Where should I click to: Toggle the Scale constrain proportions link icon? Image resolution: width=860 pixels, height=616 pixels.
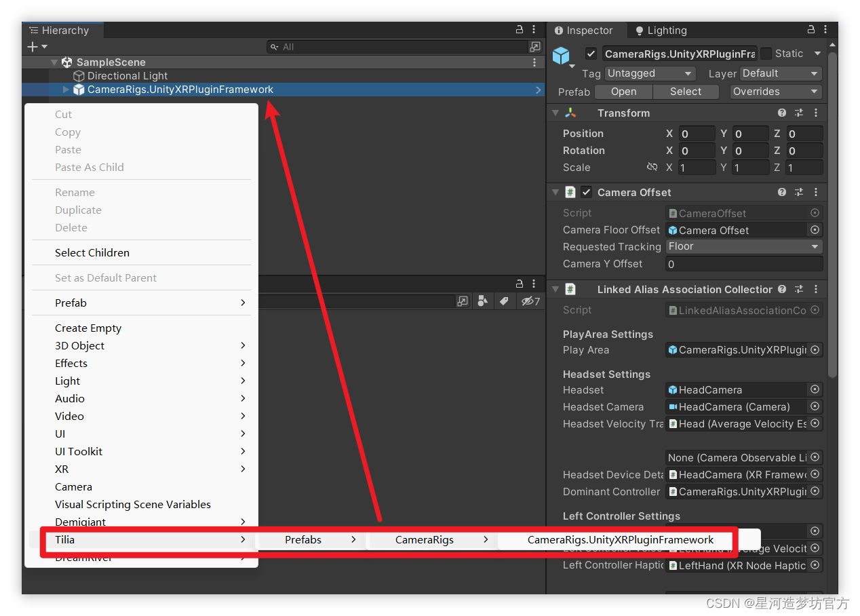pyautogui.click(x=652, y=167)
